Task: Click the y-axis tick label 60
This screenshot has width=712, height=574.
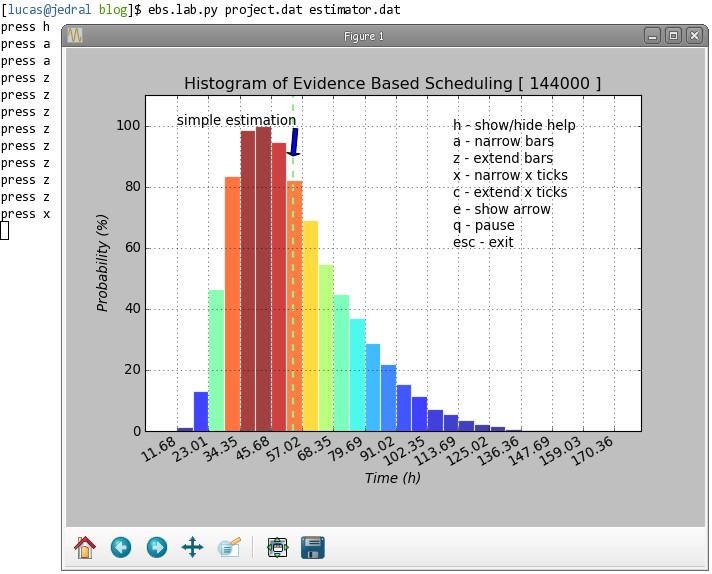Action: 133,248
